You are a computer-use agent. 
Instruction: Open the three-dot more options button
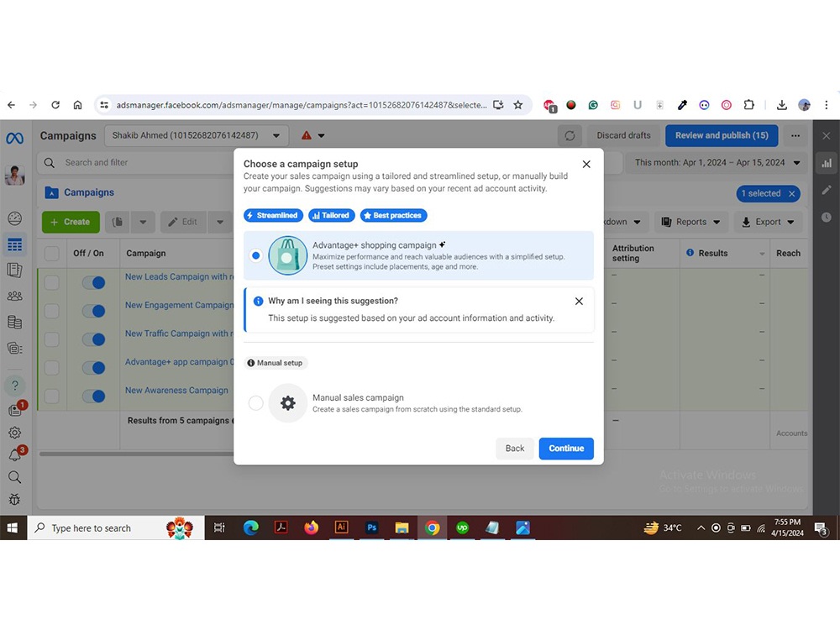point(795,135)
